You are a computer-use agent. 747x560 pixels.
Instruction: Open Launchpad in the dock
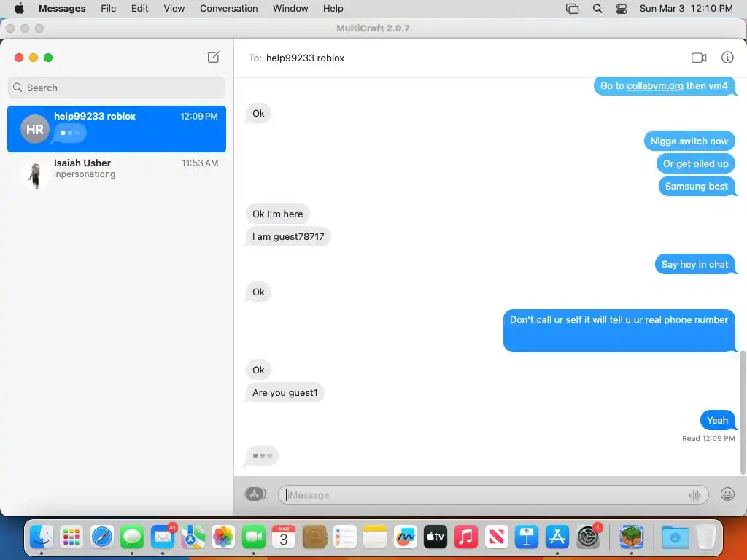pyautogui.click(x=71, y=537)
